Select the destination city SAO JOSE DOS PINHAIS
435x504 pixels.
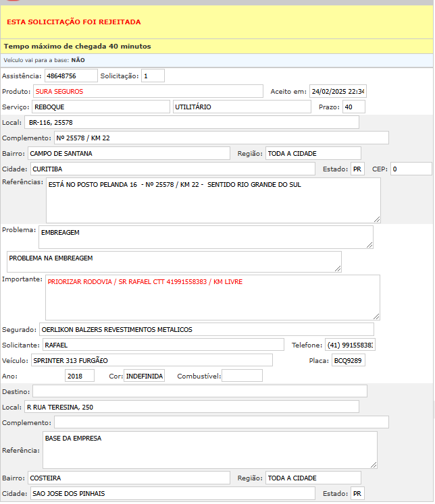pos(172,493)
